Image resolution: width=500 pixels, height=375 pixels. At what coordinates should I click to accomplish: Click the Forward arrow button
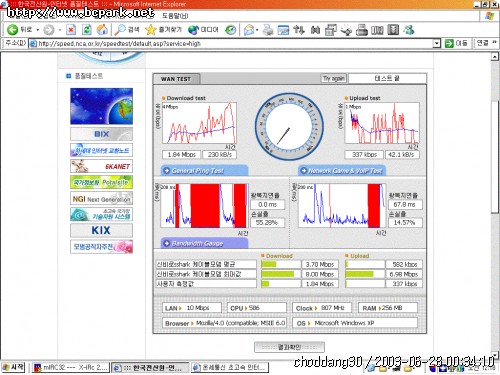click(x=49, y=30)
